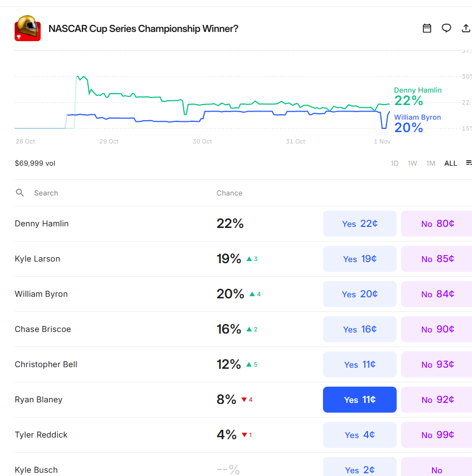Select the ALL chart timeframe

[x=450, y=163]
